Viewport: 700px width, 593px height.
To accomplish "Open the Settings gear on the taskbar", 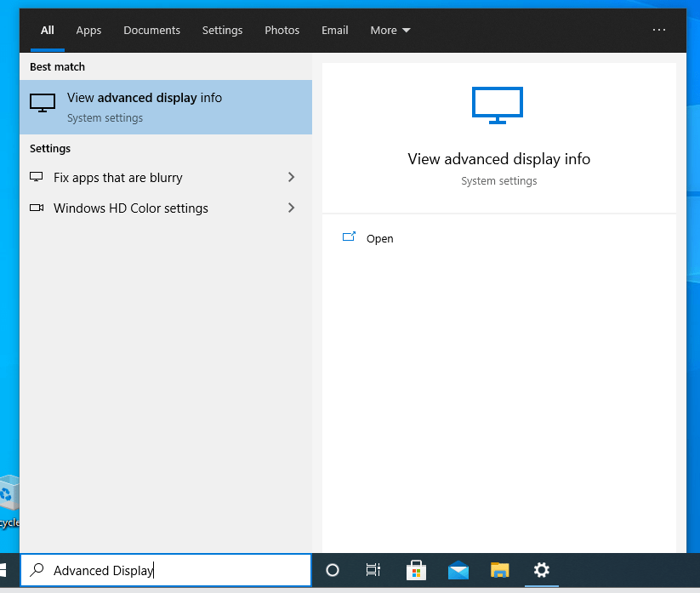I will 542,570.
